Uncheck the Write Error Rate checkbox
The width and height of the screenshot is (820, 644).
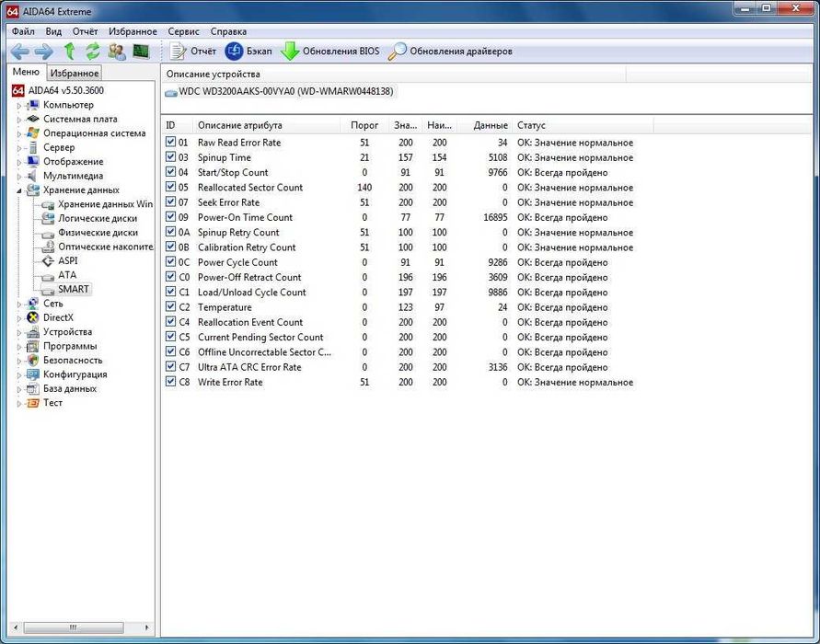click(x=170, y=382)
